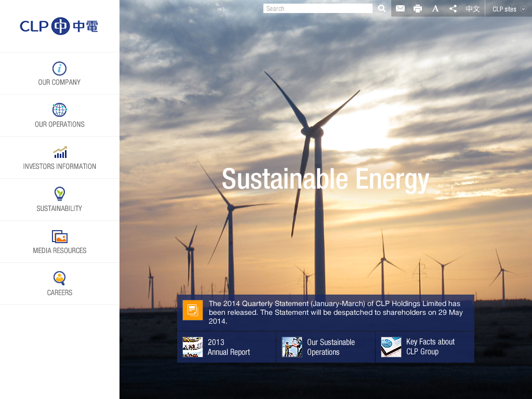Click the Media Resources pictures icon
532x399 pixels.
point(60,236)
